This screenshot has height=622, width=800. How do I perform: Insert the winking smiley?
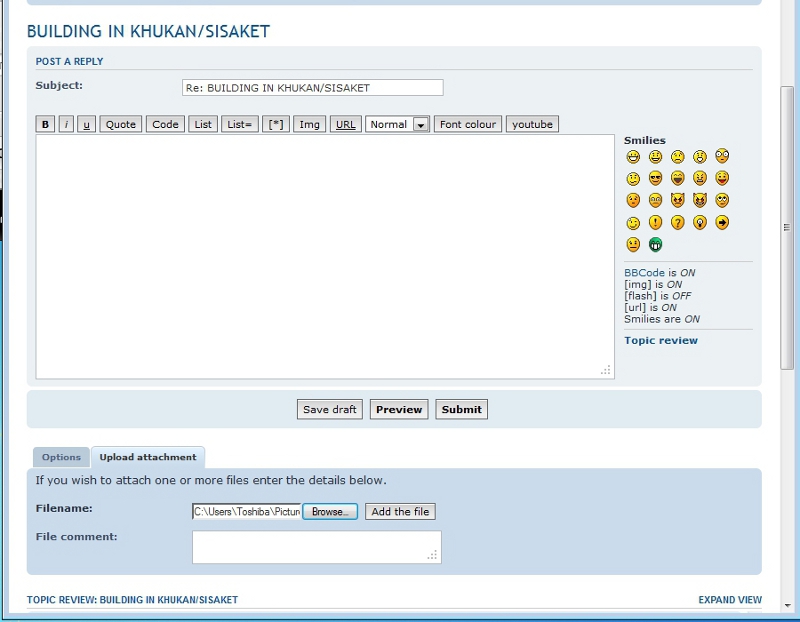(x=633, y=223)
